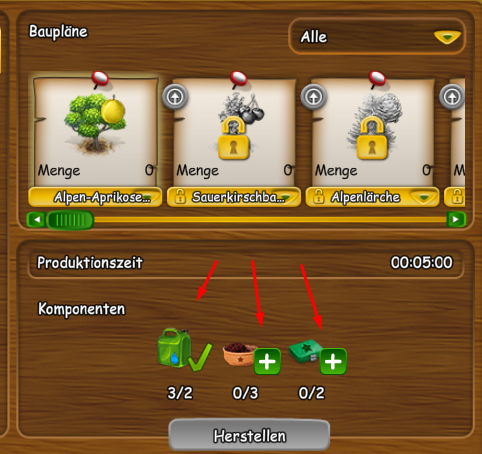Image resolution: width=482 pixels, height=454 pixels.
Task: Click the green checkmark on water canister
Action: pyautogui.click(x=200, y=357)
